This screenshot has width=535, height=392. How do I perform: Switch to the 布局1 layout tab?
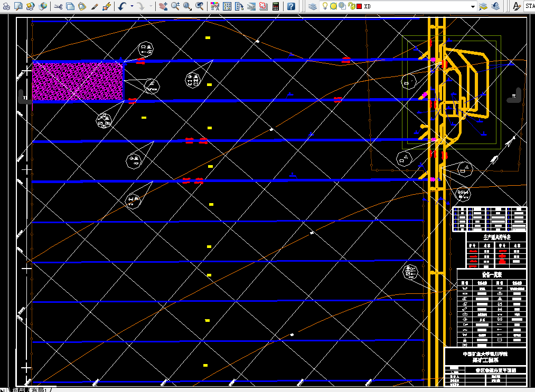pyautogui.click(x=39, y=389)
